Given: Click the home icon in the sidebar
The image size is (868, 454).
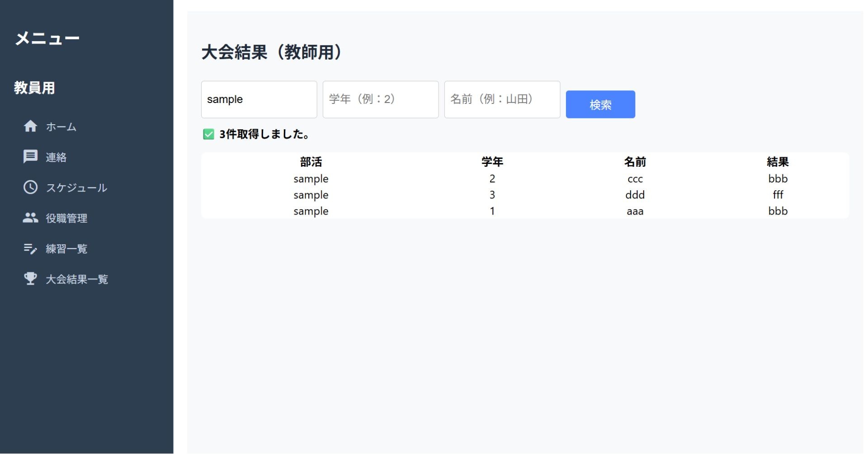Looking at the screenshot, I should point(30,126).
